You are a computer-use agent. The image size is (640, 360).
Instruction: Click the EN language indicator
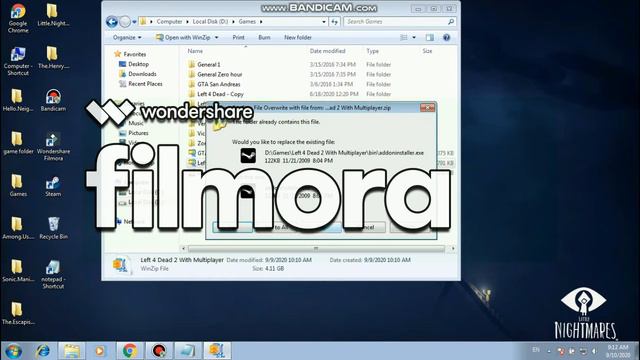536,350
